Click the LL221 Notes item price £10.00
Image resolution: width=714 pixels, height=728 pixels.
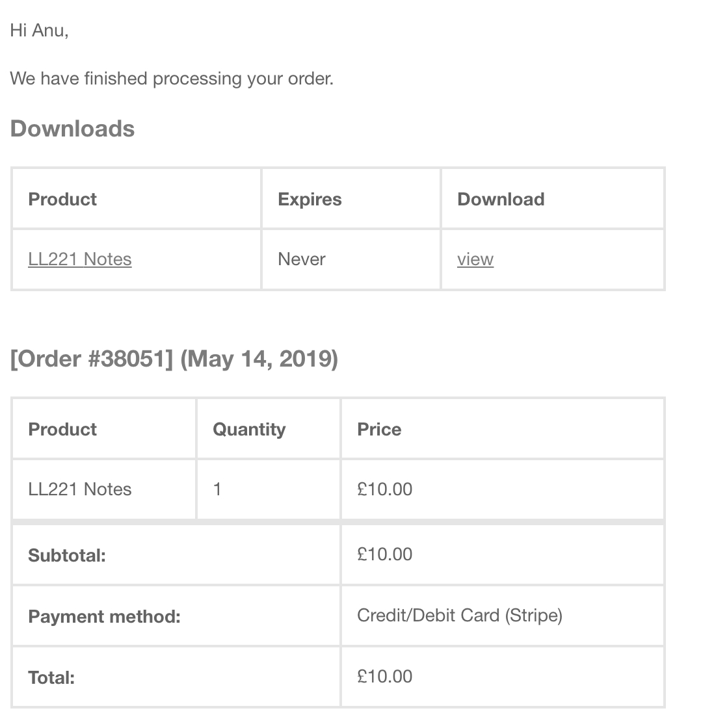click(x=384, y=489)
